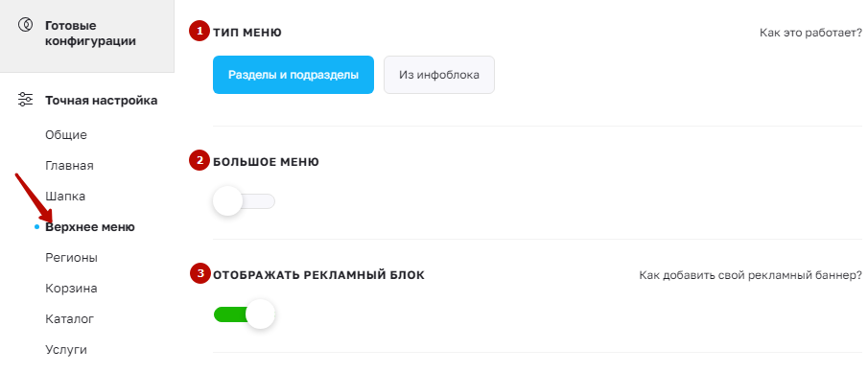Click the blue dot beside Верхнее меню
Viewport: 868px width, 372px height.
click(x=37, y=227)
